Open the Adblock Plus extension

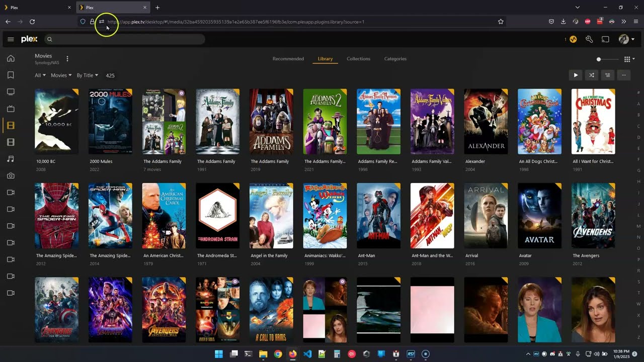[x=588, y=22]
